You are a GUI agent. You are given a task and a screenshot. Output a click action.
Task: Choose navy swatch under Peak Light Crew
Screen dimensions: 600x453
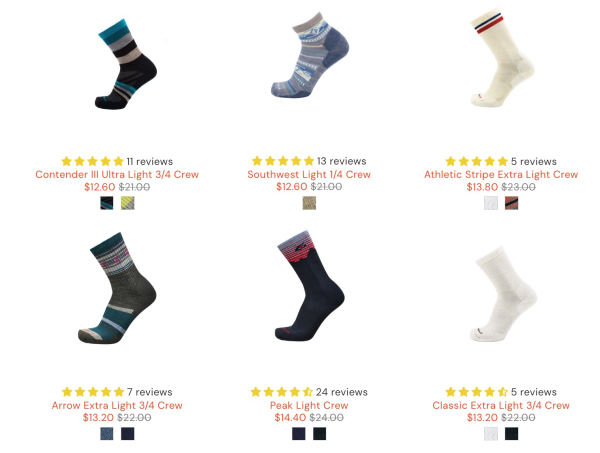298,434
